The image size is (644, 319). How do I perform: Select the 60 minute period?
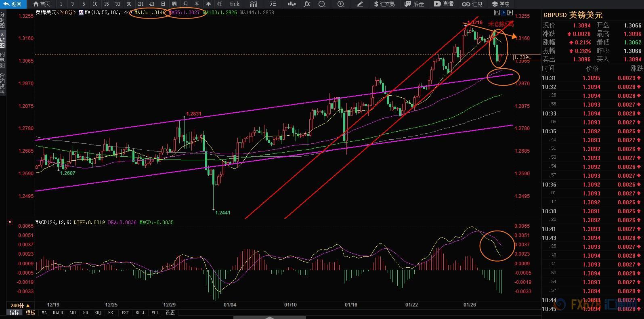click(129, 4)
